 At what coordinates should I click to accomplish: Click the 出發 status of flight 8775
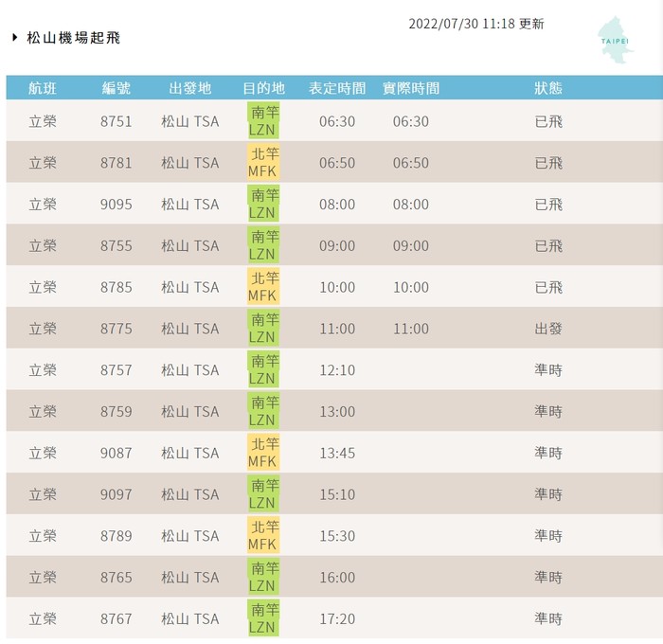(x=548, y=329)
